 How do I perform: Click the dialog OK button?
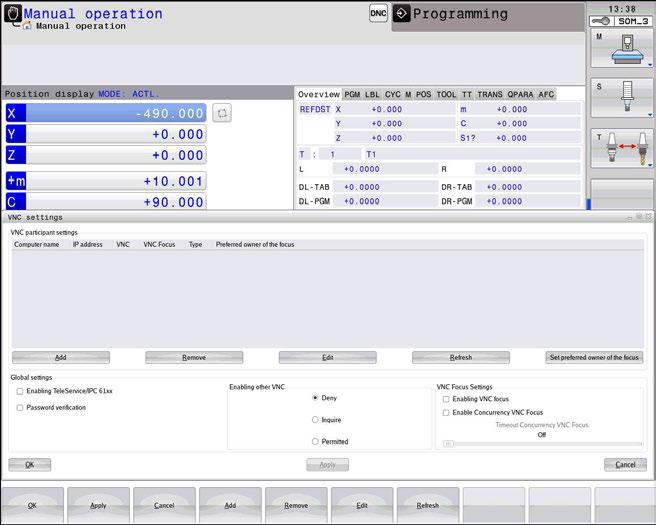click(x=30, y=465)
